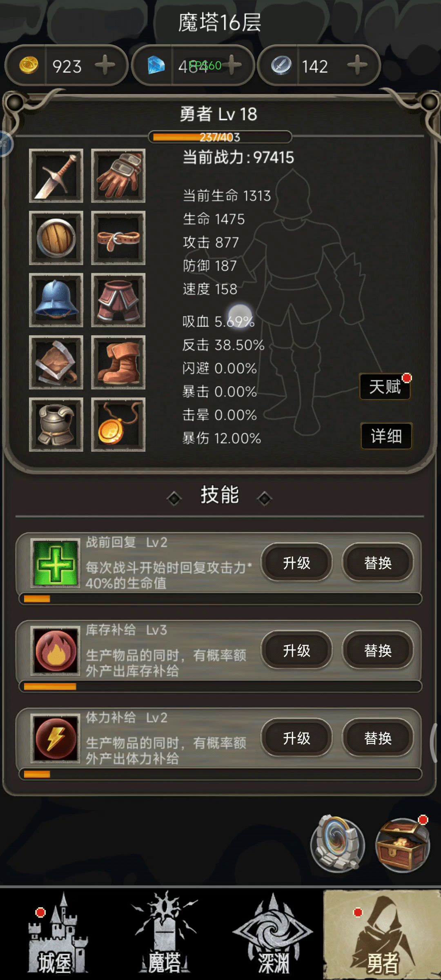Screen dimensions: 441x980
Task: Tap the steel chest armor slot
Action: 56,425
